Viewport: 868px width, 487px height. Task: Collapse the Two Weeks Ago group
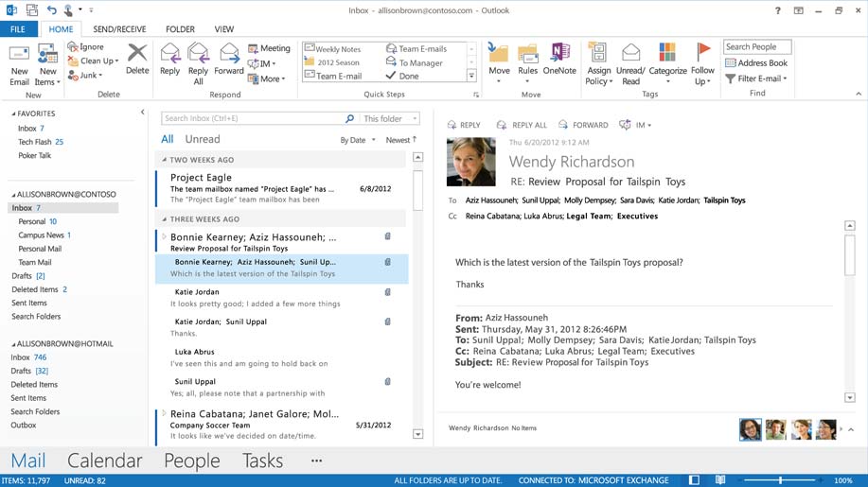165,160
